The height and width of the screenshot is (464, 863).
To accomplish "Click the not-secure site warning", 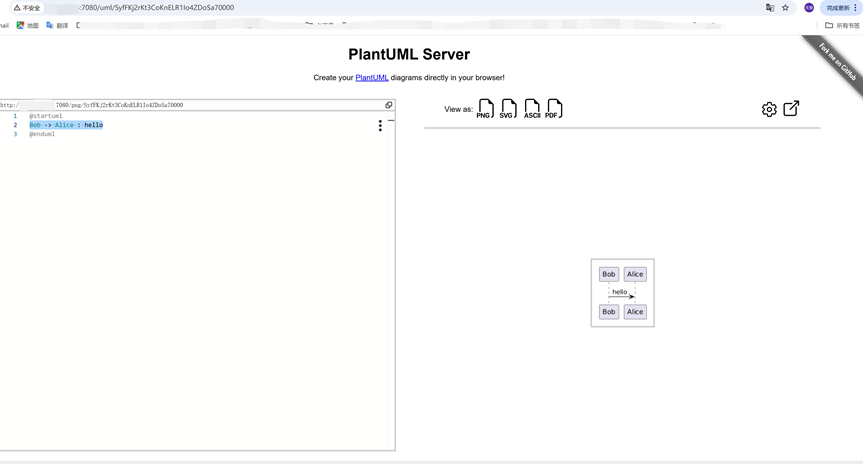I will (27, 8).
